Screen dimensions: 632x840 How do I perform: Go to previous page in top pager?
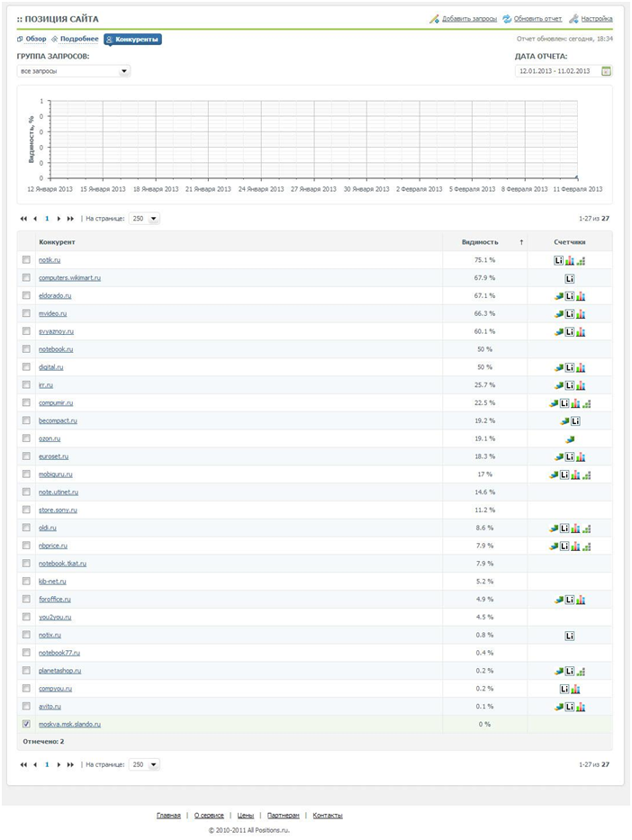coord(35,219)
